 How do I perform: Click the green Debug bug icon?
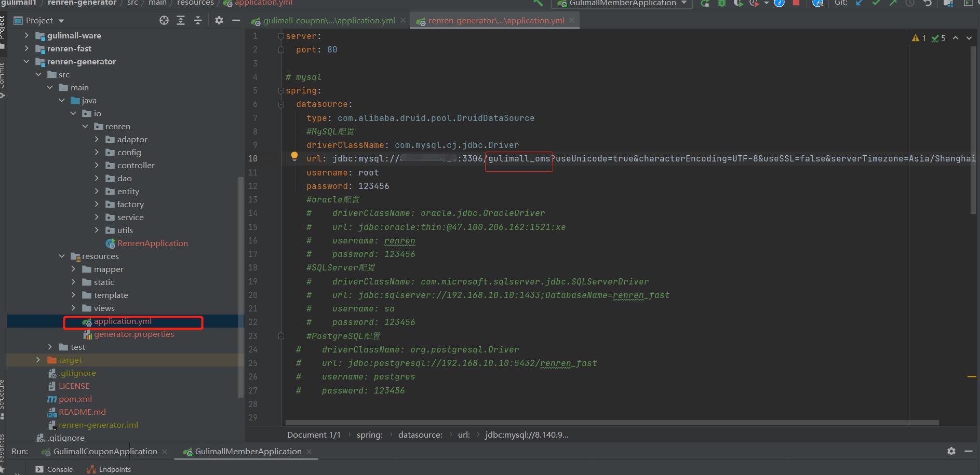coord(722,3)
